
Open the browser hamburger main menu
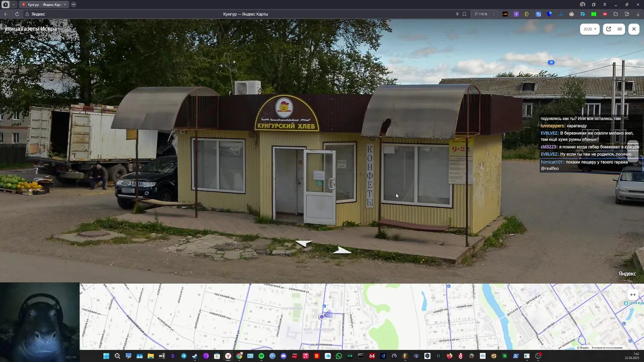coord(605,5)
